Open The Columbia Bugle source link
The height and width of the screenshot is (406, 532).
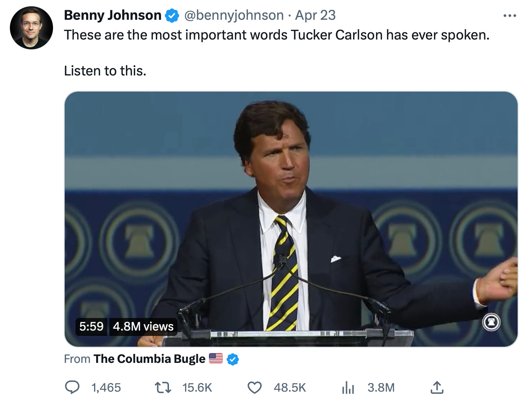coord(149,359)
